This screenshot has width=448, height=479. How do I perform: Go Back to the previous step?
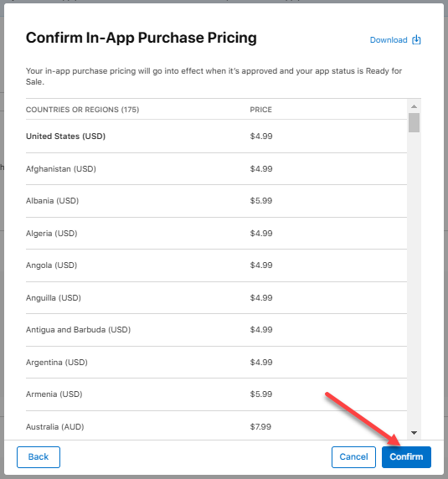39,457
